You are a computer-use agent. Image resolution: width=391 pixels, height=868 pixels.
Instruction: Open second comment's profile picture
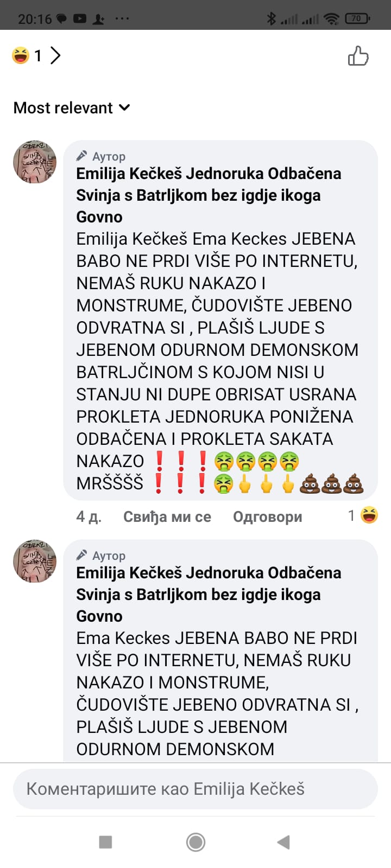click(35, 561)
